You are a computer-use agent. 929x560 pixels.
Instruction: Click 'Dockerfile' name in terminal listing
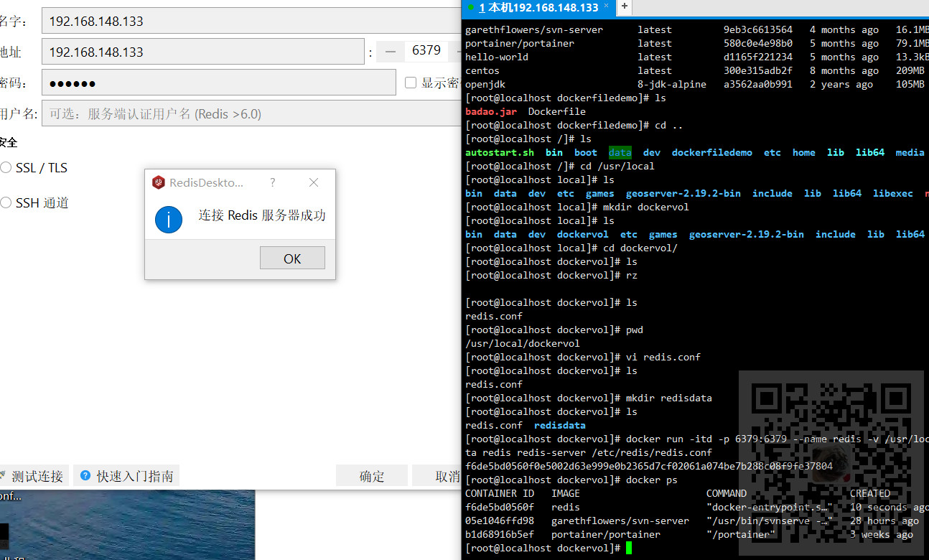pyautogui.click(x=557, y=111)
